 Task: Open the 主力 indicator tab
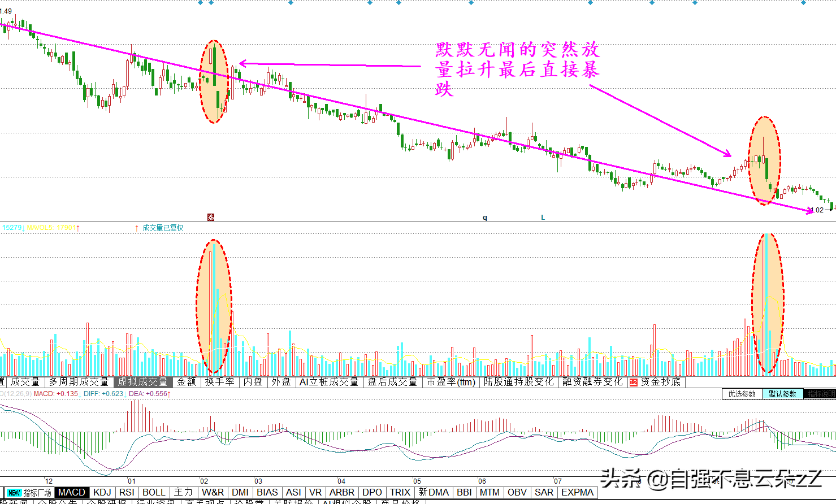[183, 493]
